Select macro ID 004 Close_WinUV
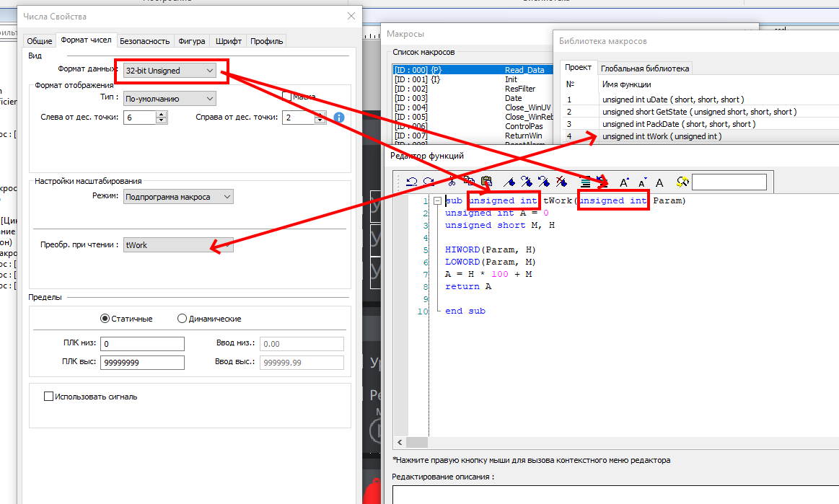Screen dimensions: 839x504 (473, 107)
